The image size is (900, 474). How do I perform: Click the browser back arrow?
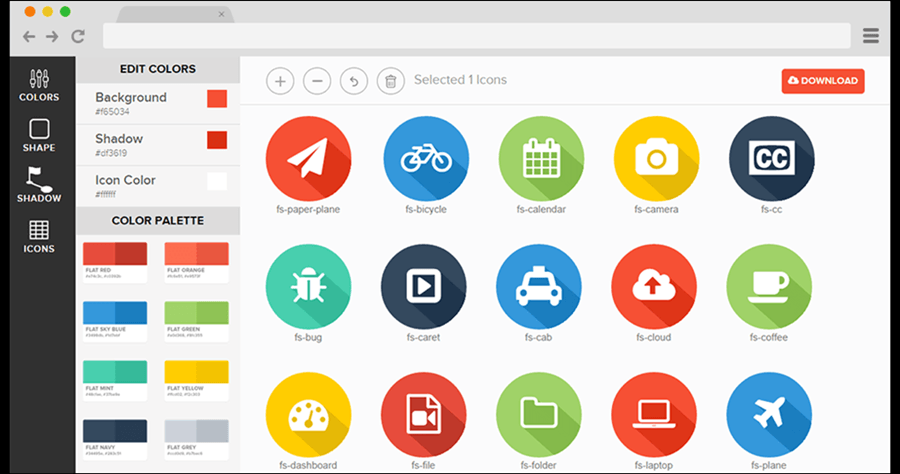point(29,37)
